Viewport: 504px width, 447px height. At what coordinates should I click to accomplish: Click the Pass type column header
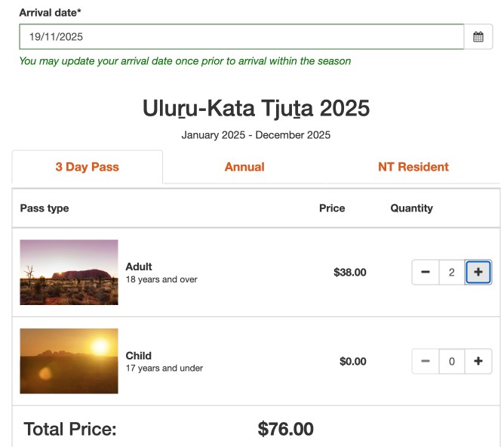coord(45,208)
